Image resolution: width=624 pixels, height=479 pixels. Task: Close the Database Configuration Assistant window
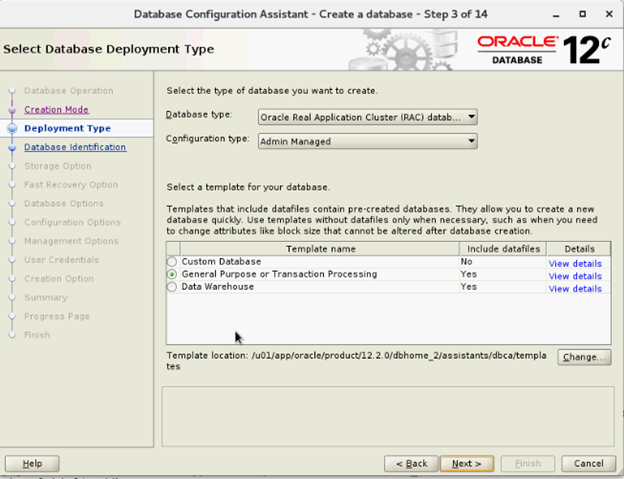coord(609,14)
